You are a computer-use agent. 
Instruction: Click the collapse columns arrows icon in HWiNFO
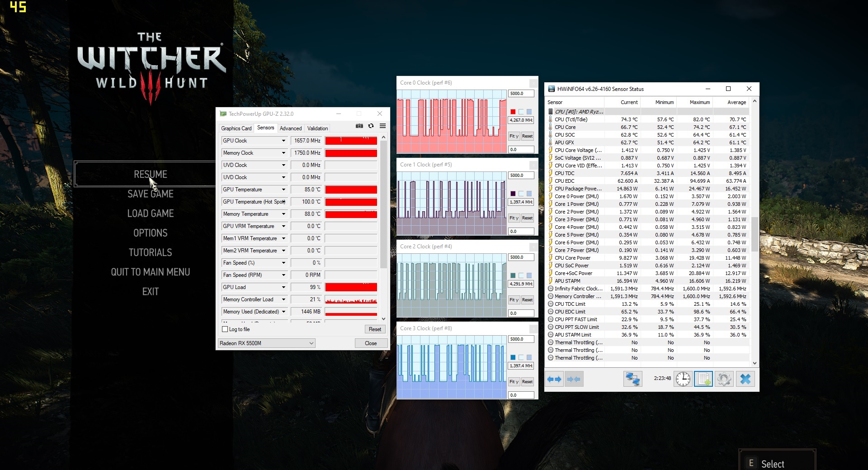tap(574, 379)
